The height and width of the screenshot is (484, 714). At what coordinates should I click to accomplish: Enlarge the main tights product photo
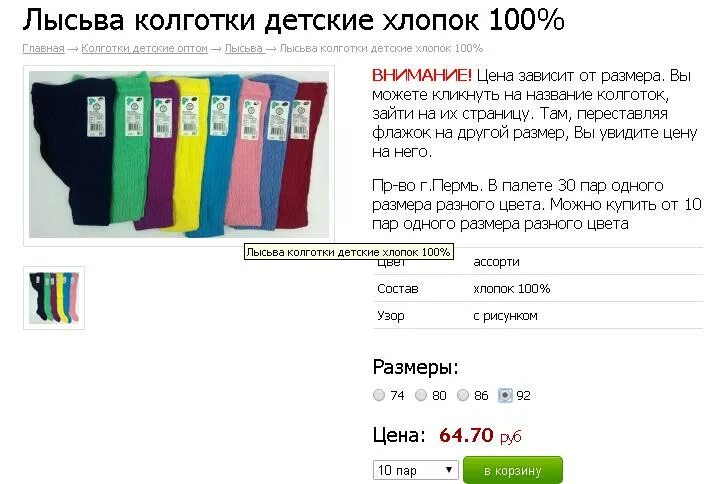[x=178, y=155]
